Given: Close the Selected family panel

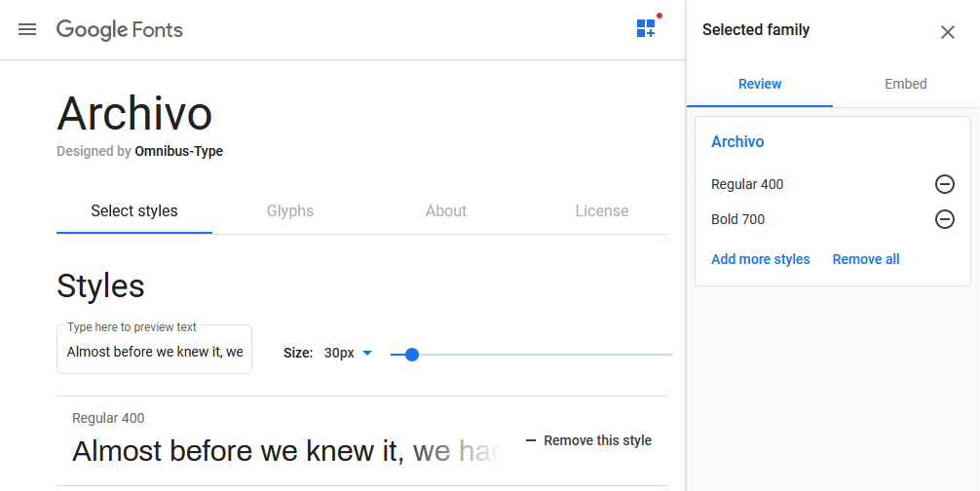Looking at the screenshot, I should point(948,32).
